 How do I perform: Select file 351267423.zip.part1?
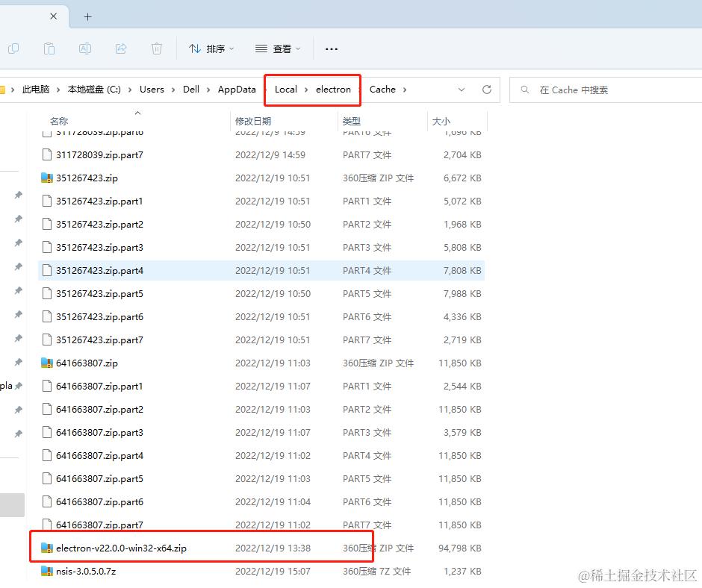point(261,201)
